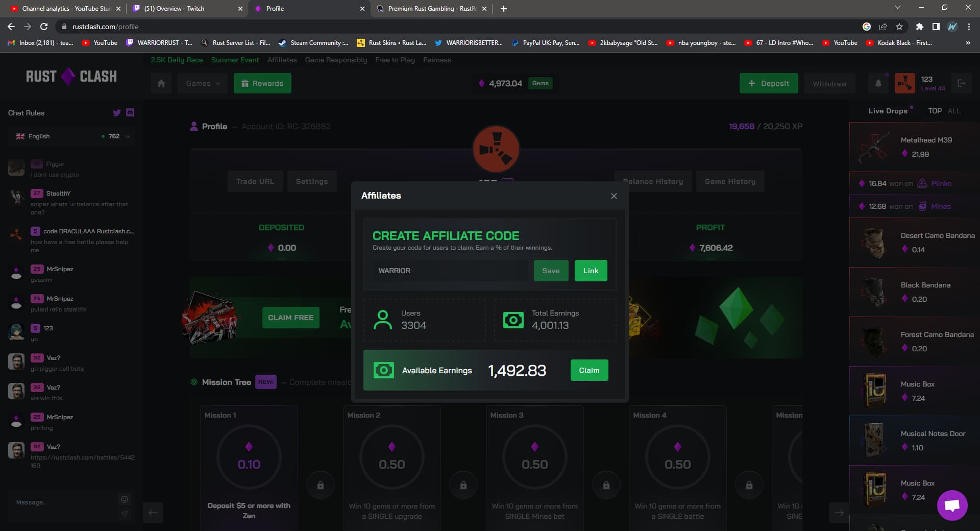Expand the Games dropdown menu
This screenshot has width=980, height=531.
pyautogui.click(x=203, y=83)
